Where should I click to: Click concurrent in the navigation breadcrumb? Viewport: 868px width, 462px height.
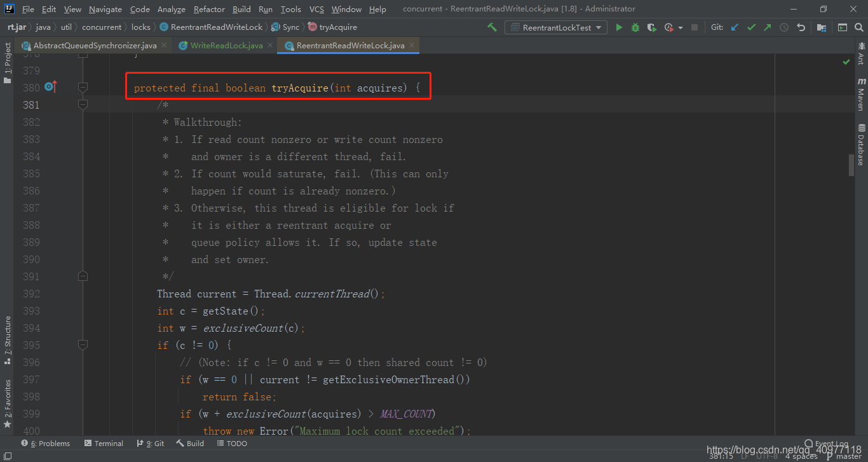coord(102,27)
